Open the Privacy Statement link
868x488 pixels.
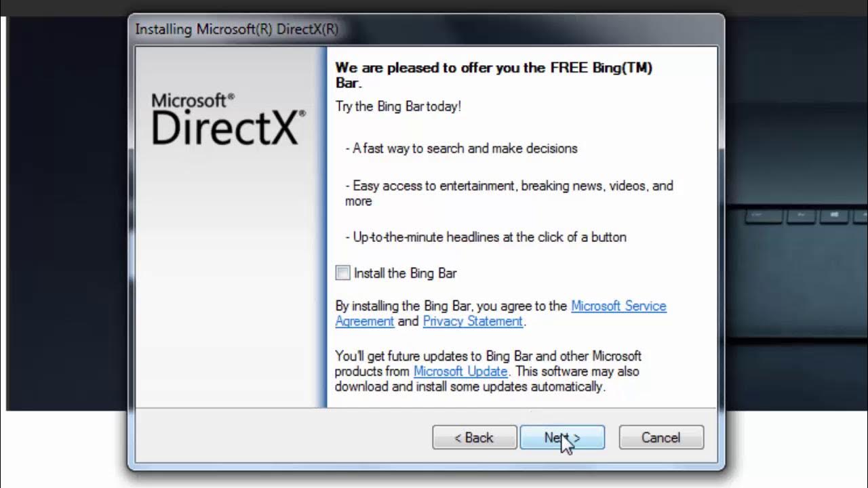click(x=473, y=321)
